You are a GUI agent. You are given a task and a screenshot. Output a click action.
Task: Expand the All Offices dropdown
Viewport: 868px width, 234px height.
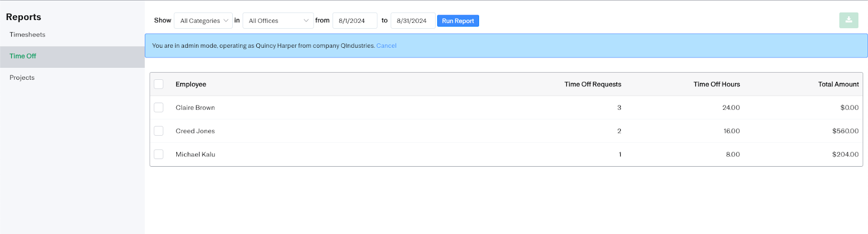[x=278, y=21]
